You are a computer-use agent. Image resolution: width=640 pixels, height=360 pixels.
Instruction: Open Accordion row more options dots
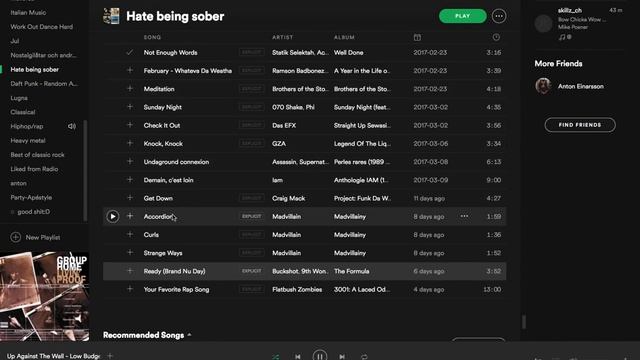pos(464,216)
